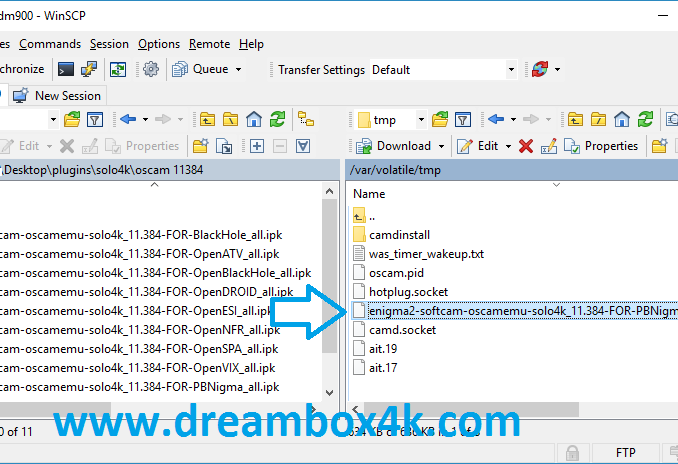The width and height of the screenshot is (678, 464).
Task: Open the Remote menu
Action: (209, 44)
